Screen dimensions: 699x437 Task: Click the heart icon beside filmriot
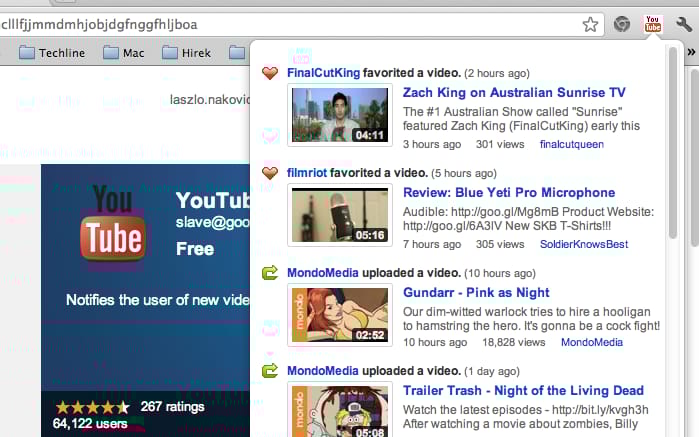tap(270, 172)
